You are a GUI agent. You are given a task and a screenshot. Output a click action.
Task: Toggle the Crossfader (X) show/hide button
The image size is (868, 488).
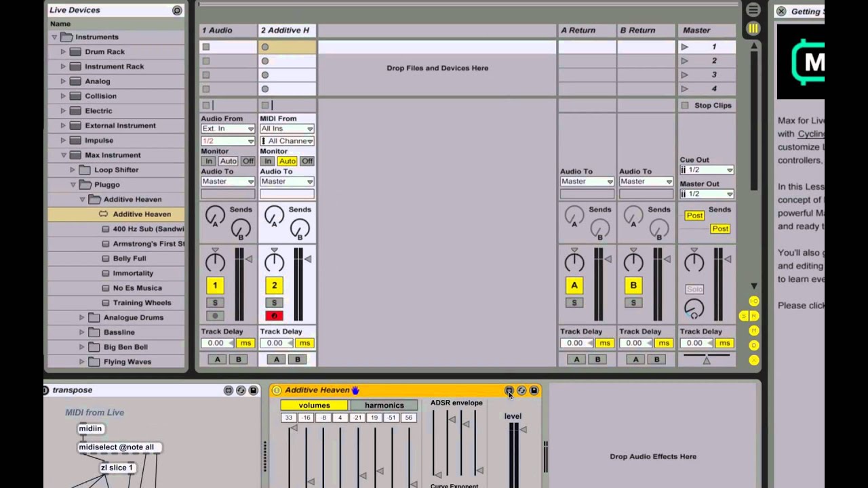point(753,360)
